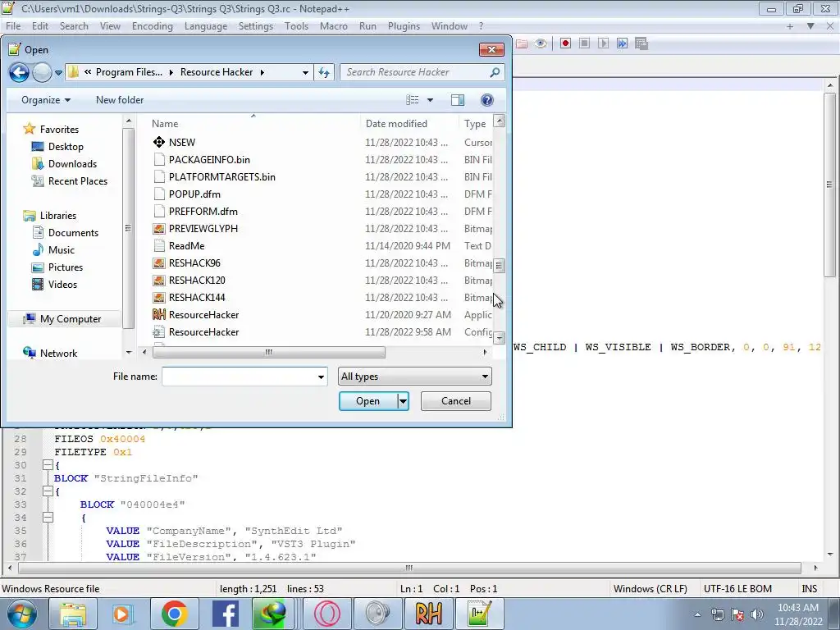Sort files by Name column header

click(164, 124)
